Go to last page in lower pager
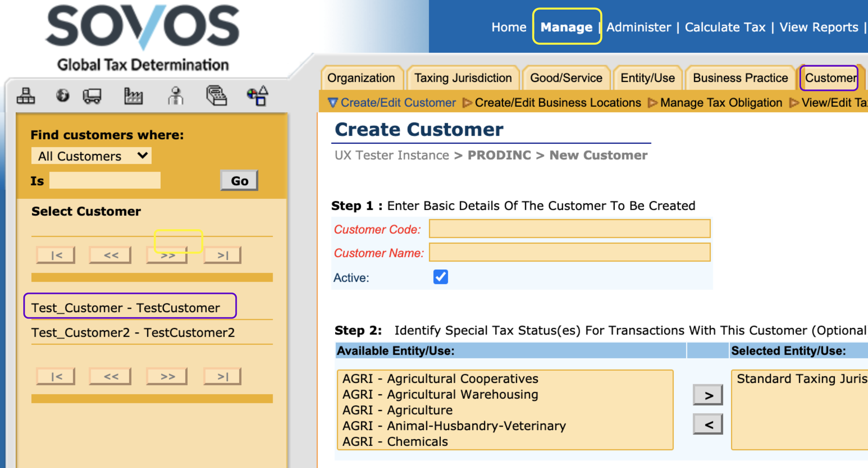Screen dimensions: 868x468 [x=222, y=377]
